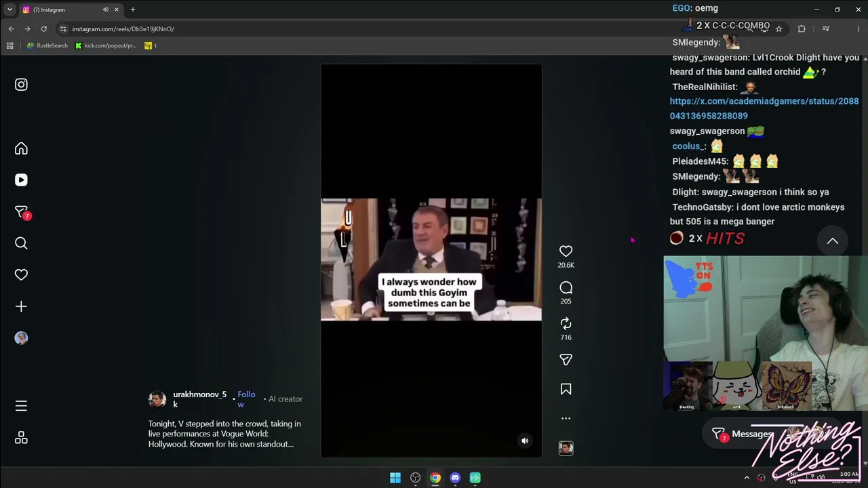Click the 20.6K likes count

tap(566, 265)
